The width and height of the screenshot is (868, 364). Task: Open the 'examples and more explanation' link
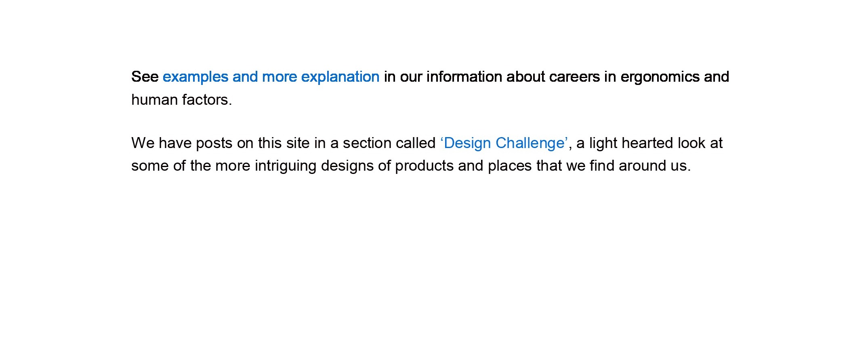pyautogui.click(x=271, y=77)
